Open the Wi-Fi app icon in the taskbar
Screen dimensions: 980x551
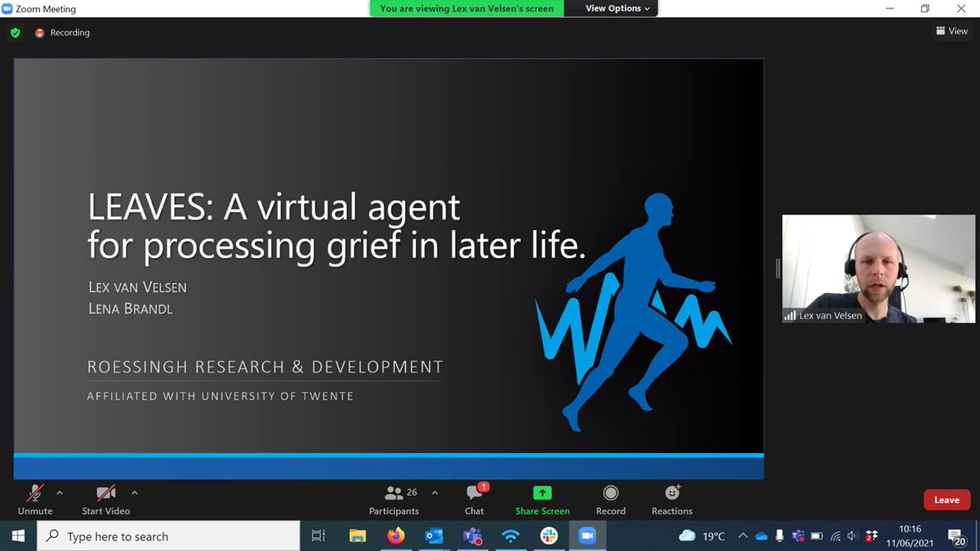[x=510, y=536]
